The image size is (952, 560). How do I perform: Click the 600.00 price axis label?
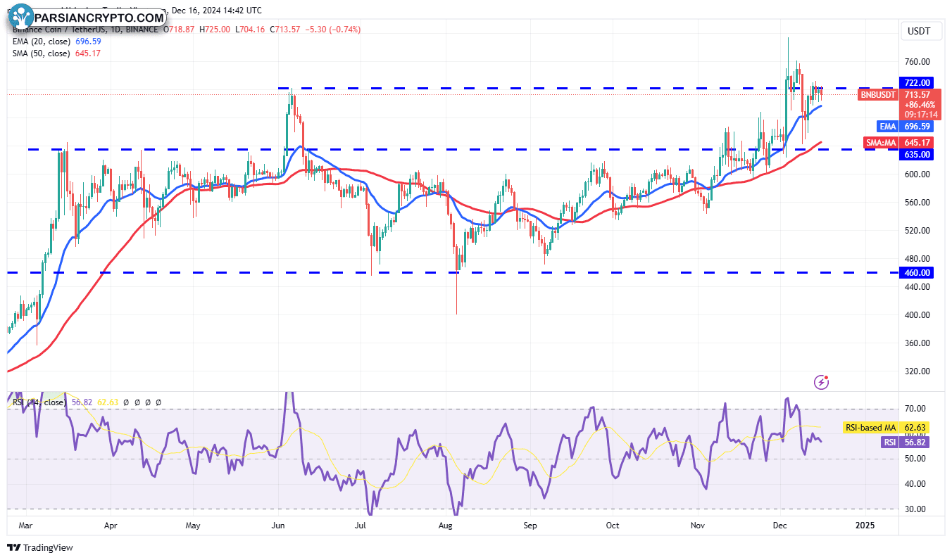pos(918,174)
